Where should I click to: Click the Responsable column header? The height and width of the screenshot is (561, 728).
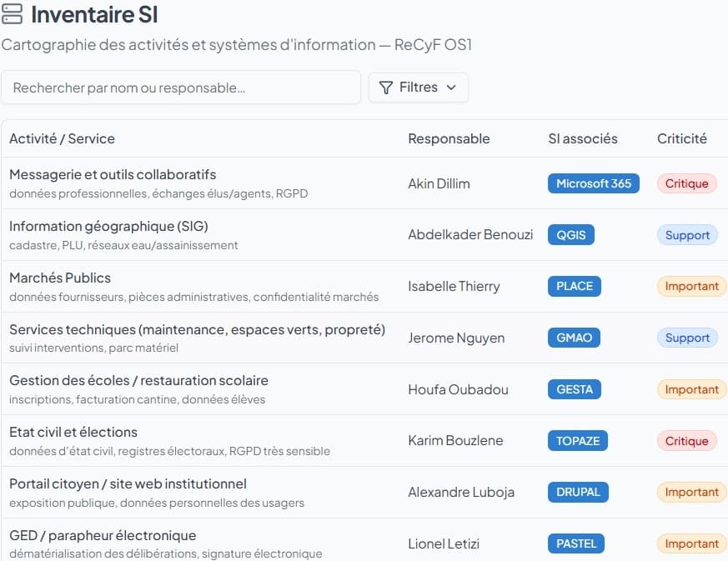pos(449,138)
